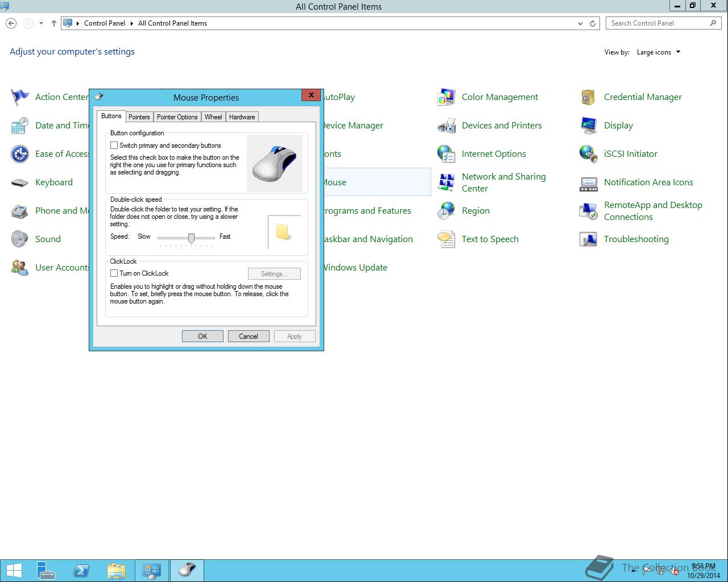Click the clock in system tray
This screenshot has height=582, width=728.
coord(704,571)
